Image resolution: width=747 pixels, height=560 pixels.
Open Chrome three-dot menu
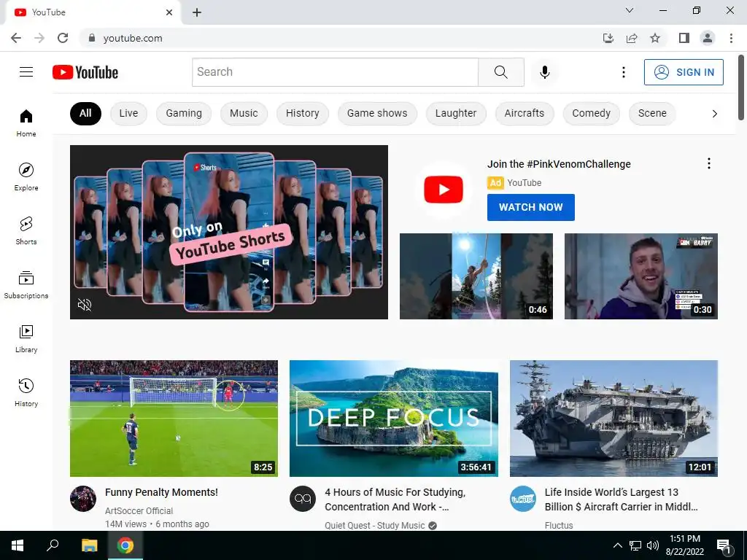(731, 38)
